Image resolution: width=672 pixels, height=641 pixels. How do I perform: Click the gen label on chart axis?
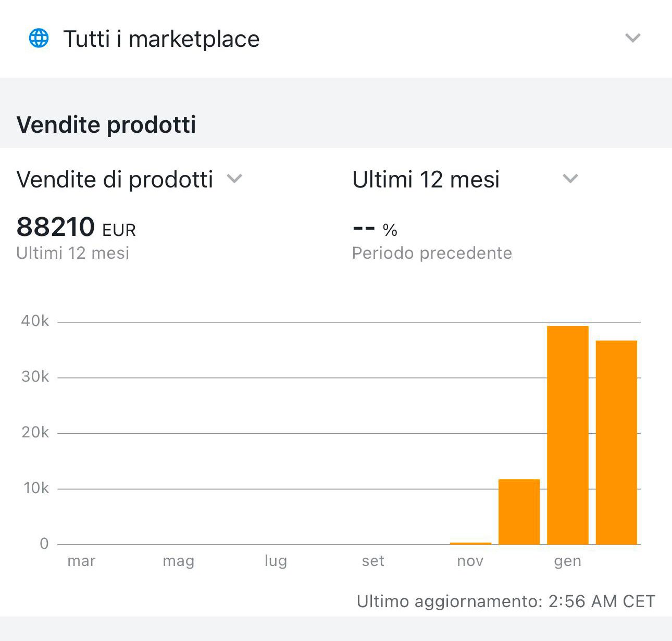point(567,561)
